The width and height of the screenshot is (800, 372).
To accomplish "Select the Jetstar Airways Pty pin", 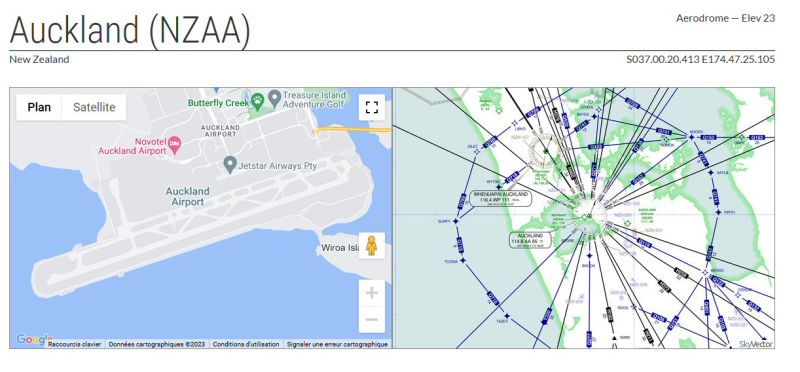I will [x=230, y=165].
